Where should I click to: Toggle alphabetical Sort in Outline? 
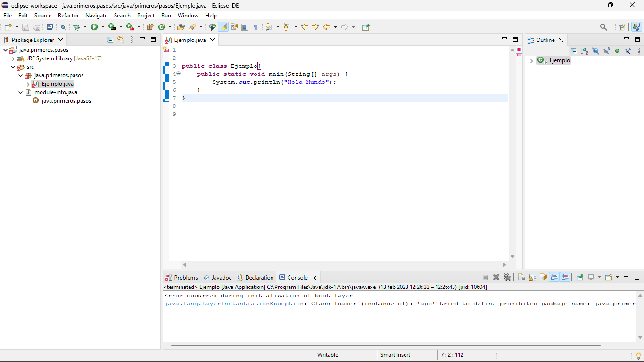click(585, 51)
